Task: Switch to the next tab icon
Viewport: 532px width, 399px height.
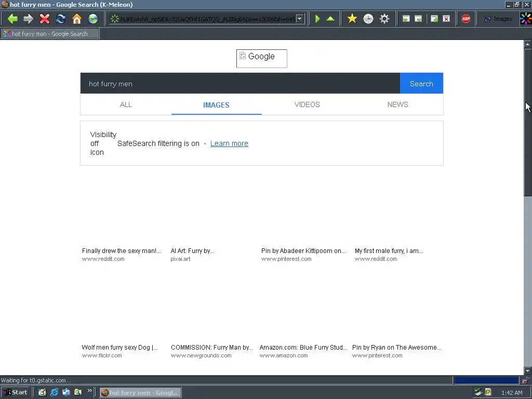Action: tap(418, 19)
